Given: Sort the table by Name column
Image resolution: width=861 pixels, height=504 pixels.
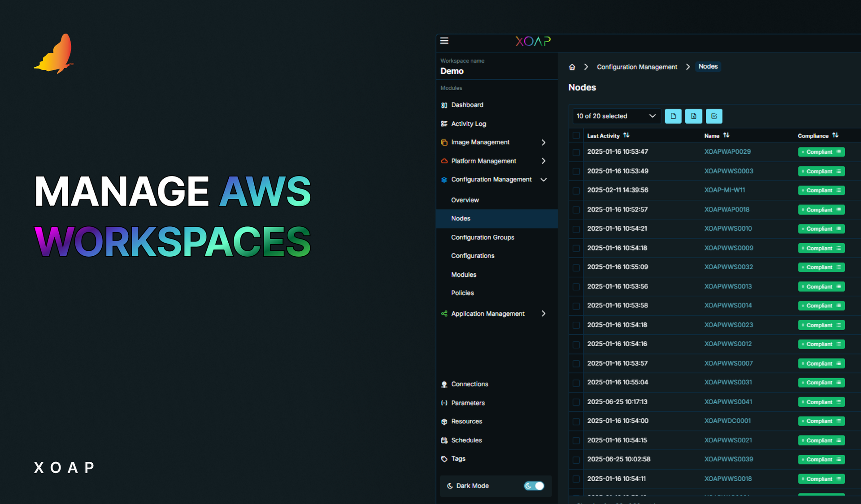Looking at the screenshot, I should pyautogui.click(x=726, y=135).
